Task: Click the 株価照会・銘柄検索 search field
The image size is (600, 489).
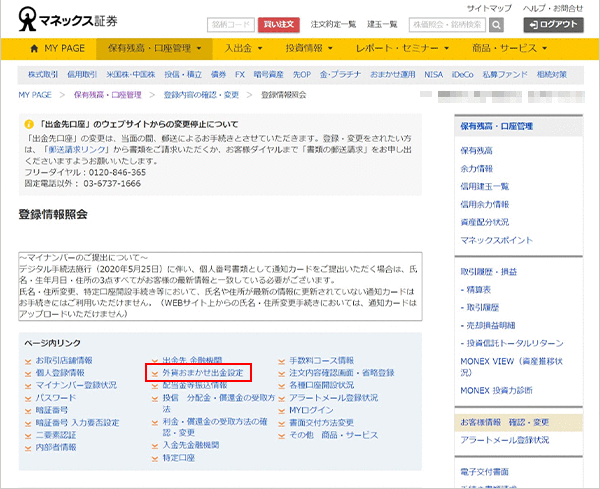Action: pos(447,25)
